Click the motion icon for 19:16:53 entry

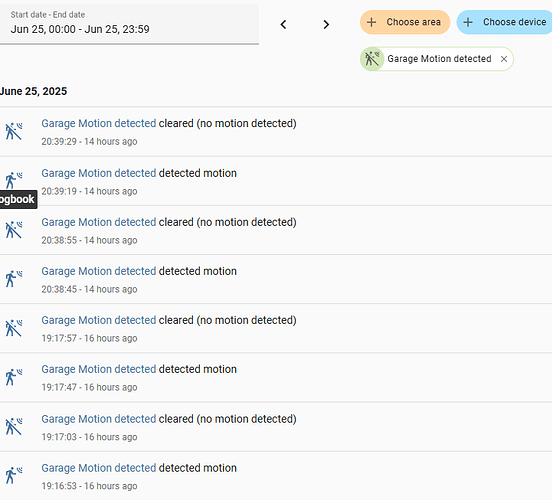[x=14, y=476]
